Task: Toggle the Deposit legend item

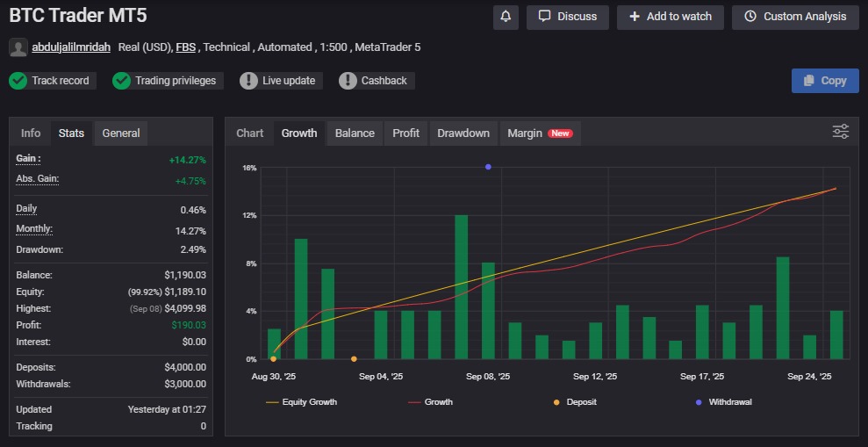Action: (577, 402)
